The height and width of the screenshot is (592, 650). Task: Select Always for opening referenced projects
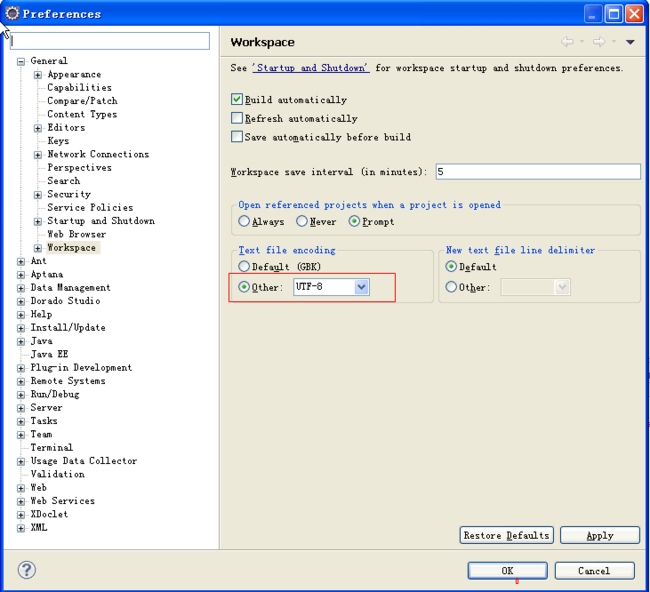pos(244,221)
